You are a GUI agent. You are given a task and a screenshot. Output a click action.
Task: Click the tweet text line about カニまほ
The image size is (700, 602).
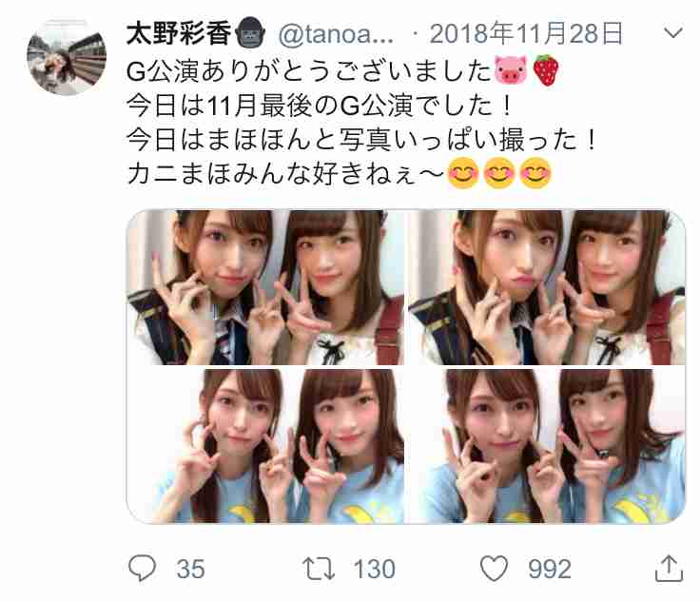(340, 174)
